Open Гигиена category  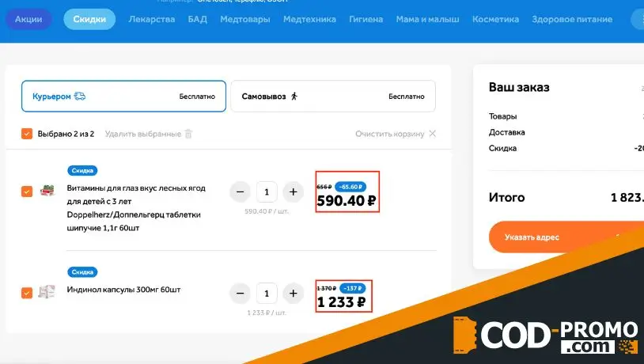tap(366, 19)
